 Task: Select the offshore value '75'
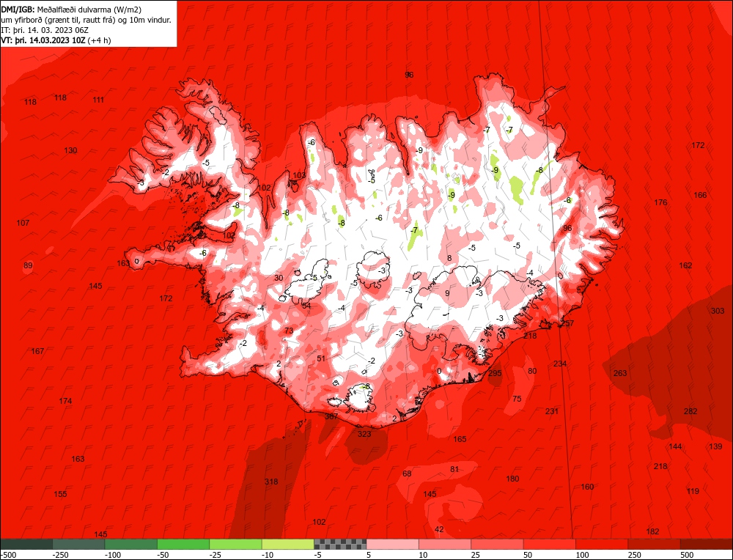click(517, 399)
